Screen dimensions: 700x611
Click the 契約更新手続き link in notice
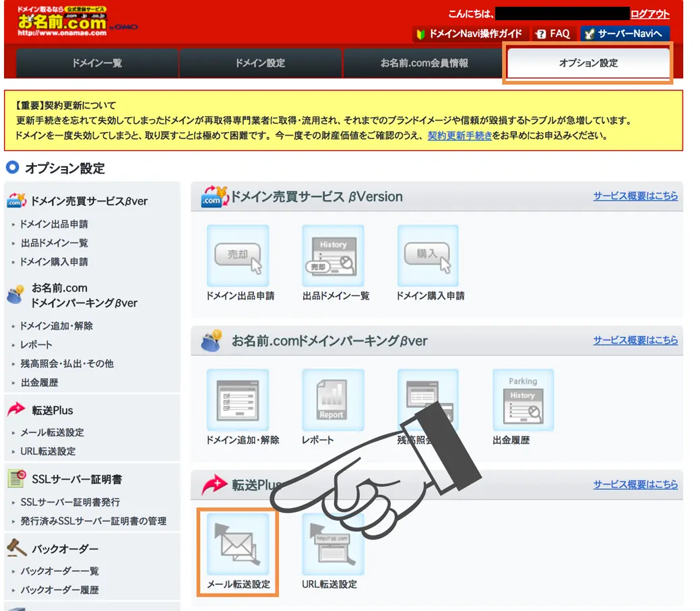(x=459, y=135)
